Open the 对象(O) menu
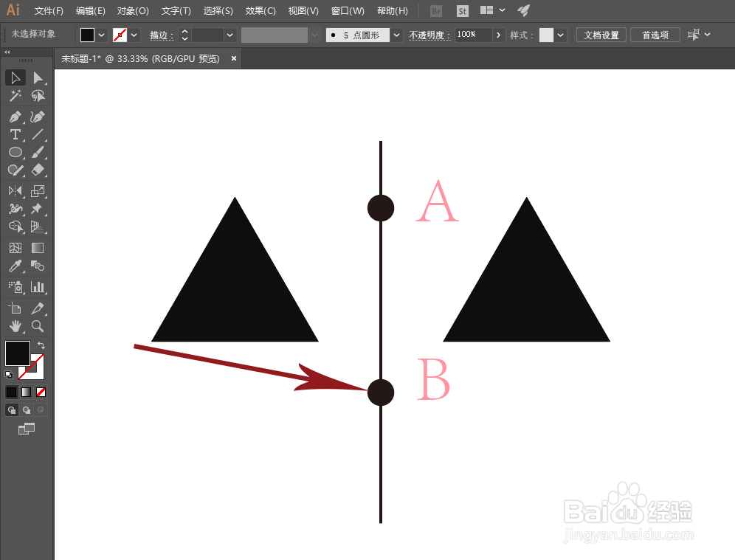735x560 pixels. point(133,11)
